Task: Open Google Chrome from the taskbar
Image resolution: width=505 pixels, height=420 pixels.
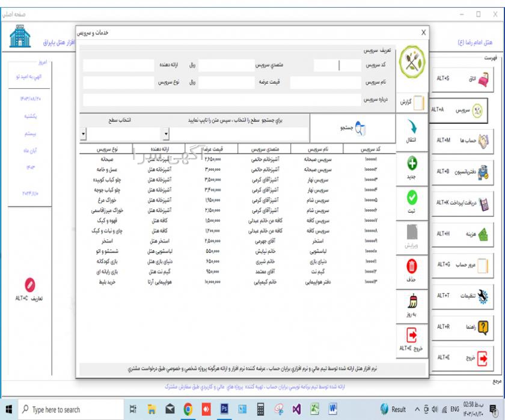Action: coord(188,409)
